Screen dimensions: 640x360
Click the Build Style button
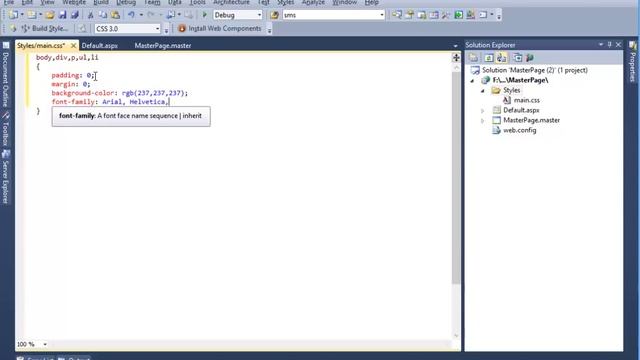pos(45,29)
